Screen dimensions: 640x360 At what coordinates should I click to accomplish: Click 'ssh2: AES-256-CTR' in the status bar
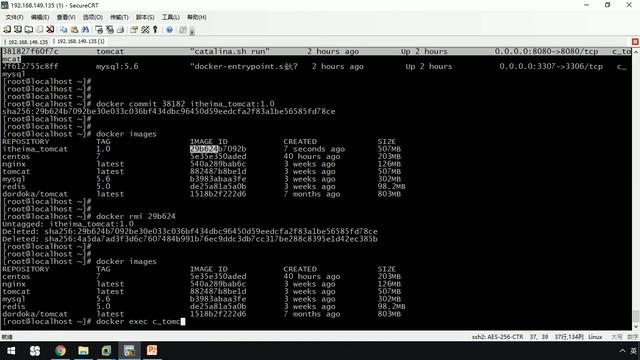click(x=497, y=337)
